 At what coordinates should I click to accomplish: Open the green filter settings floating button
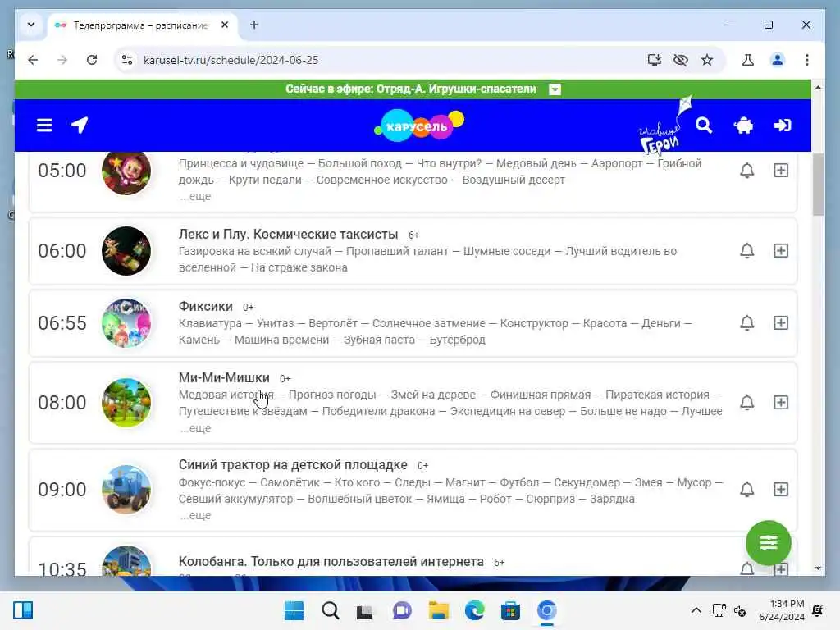[768, 543]
